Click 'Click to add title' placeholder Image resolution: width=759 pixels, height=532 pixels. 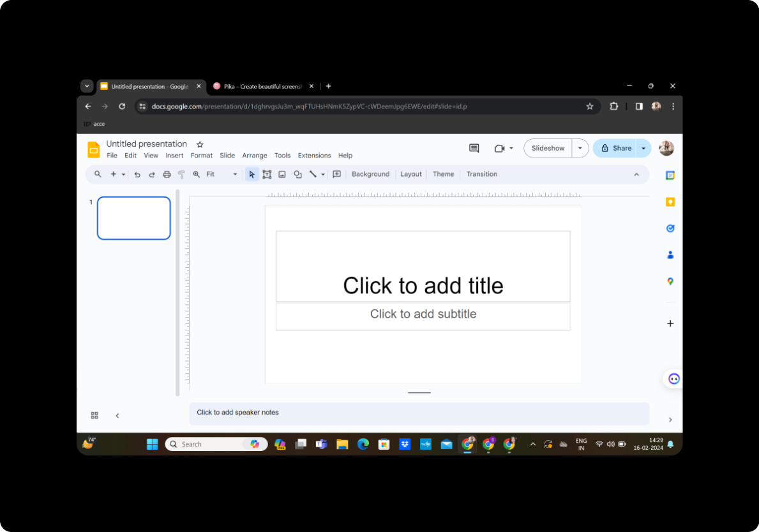point(423,266)
